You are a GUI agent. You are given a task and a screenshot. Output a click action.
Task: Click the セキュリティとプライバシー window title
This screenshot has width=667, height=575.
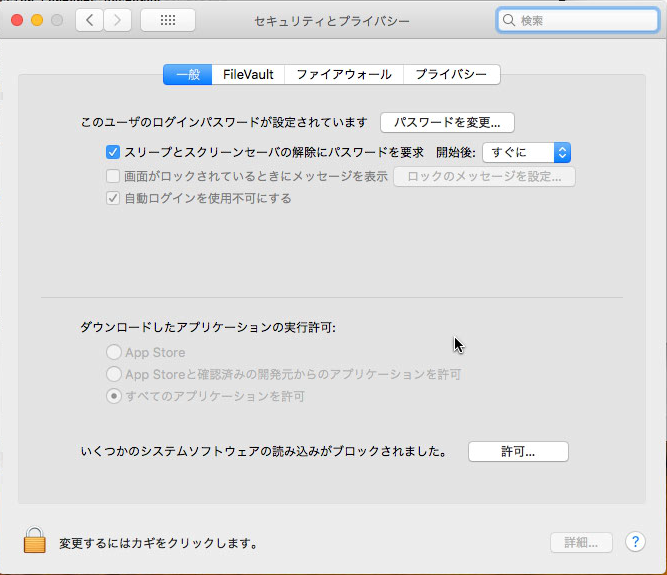332,21
